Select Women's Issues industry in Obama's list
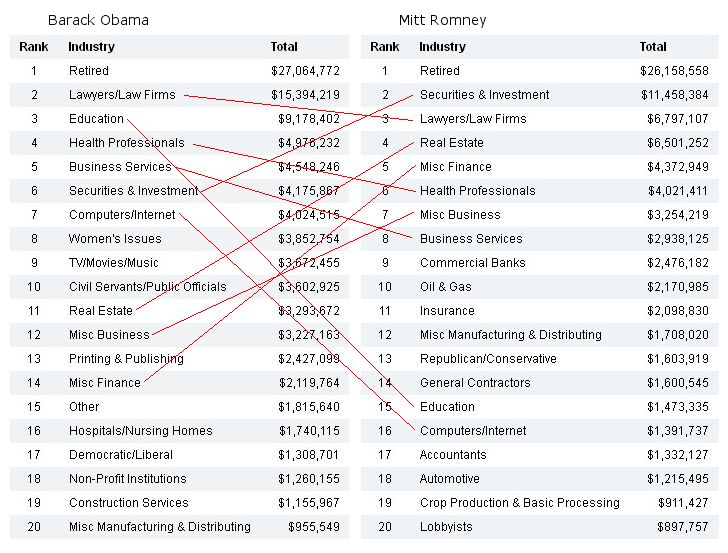This screenshot has height=553, width=728. pyautogui.click(x=114, y=239)
